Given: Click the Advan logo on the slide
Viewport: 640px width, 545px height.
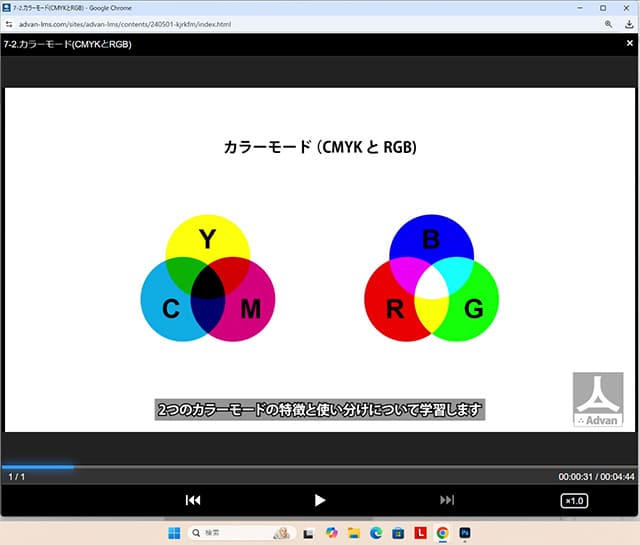Looking at the screenshot, I should pos(598,400).
